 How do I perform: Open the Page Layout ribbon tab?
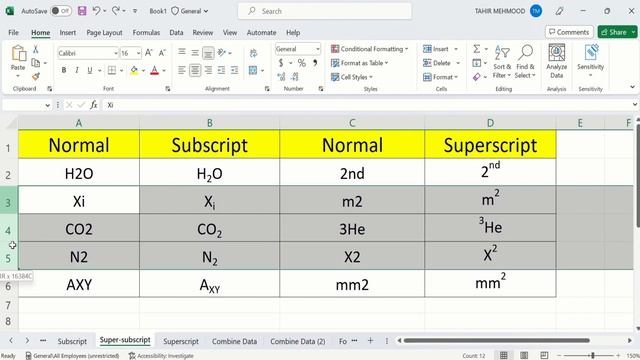point(104,32)
